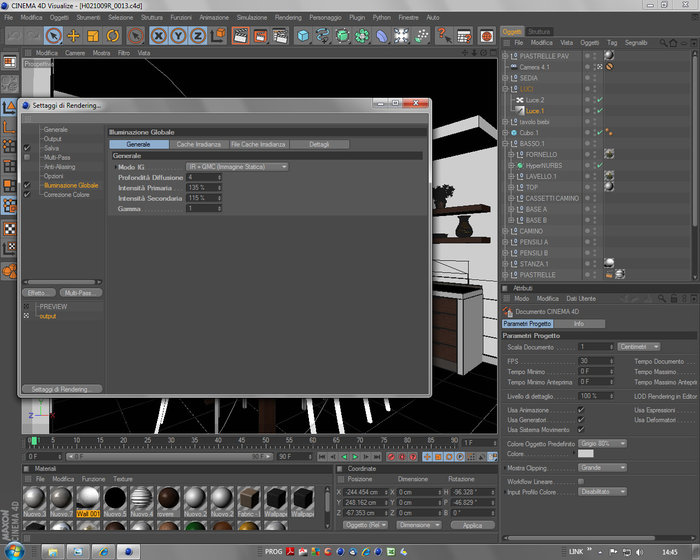The width and height of the screenshot is (700, 560).
Task: Click the Effetto button
Action: coord(39,293)
